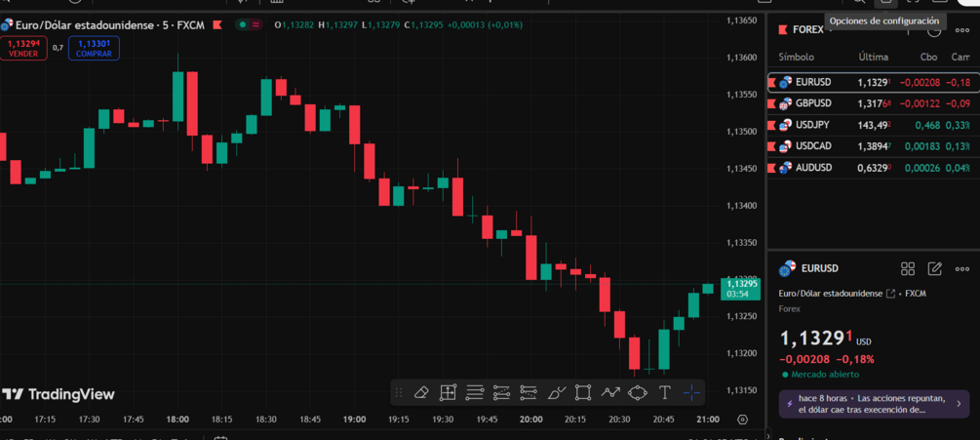Select the Rectangle shape tool
The width and height of the screenshot is (980, 440).
(582, 392)
